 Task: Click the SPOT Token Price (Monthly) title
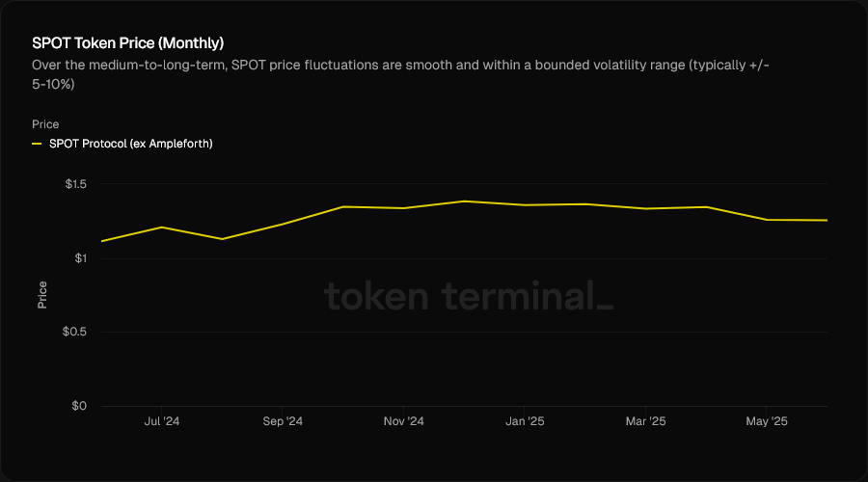(x=127, y=43)
